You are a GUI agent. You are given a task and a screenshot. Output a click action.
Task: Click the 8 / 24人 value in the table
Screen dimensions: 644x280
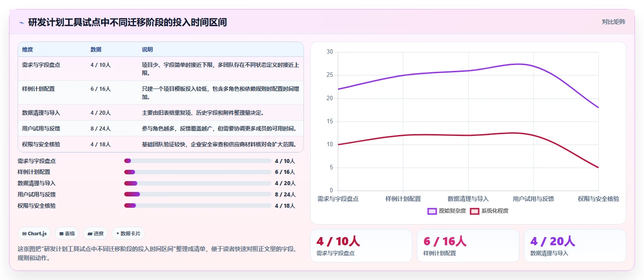click(100, 128)
